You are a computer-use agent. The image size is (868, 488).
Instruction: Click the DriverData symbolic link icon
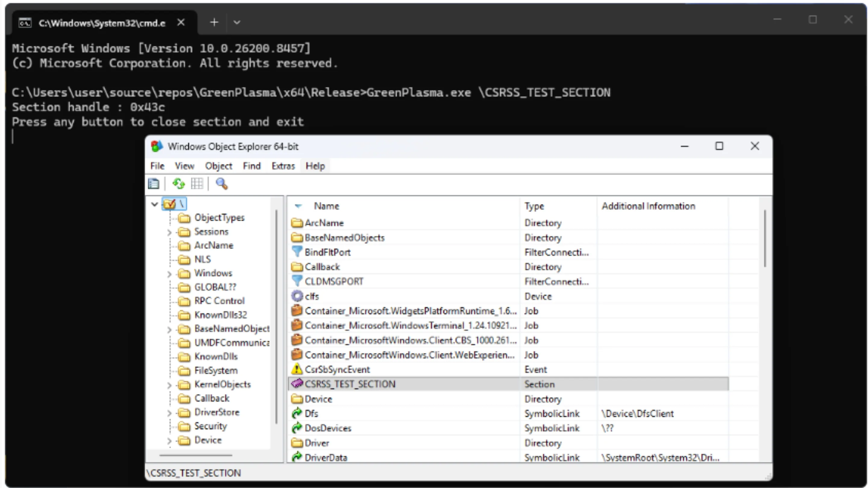point(297,457)
